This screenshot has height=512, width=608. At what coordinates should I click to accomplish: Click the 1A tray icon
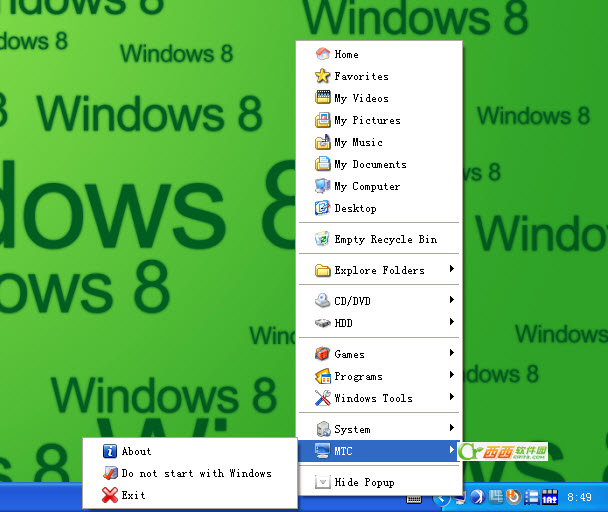click(549, 497)
